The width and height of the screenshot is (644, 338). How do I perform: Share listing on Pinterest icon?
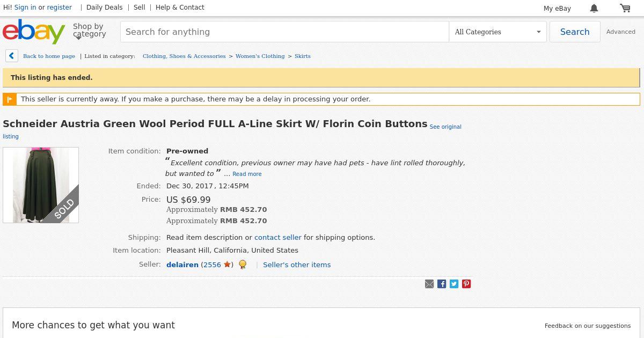pos(466,284)
